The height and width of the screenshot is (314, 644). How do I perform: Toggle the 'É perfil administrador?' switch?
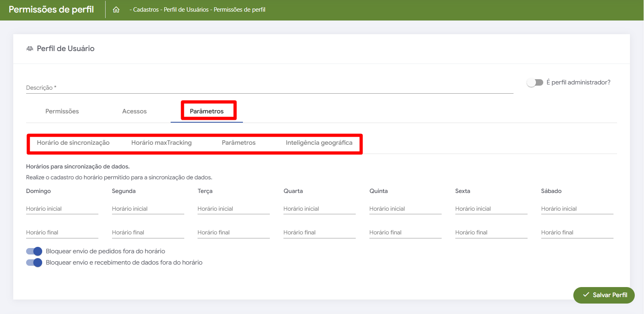click(535, 82)
